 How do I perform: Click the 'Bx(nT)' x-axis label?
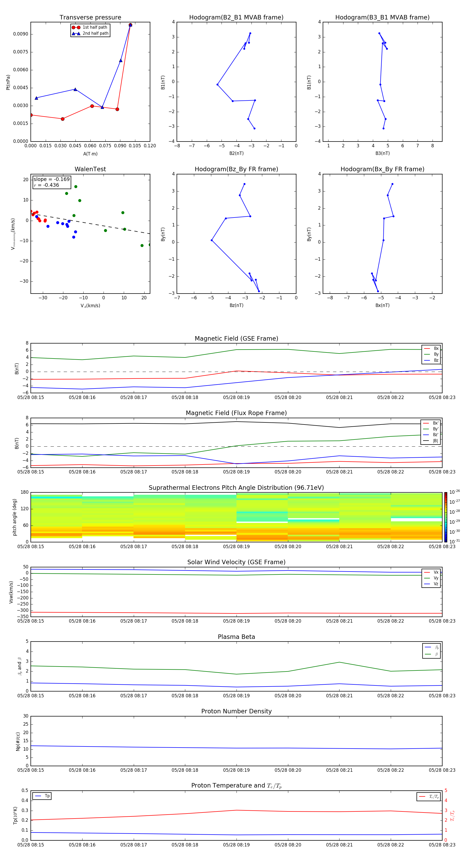point(382,305)
